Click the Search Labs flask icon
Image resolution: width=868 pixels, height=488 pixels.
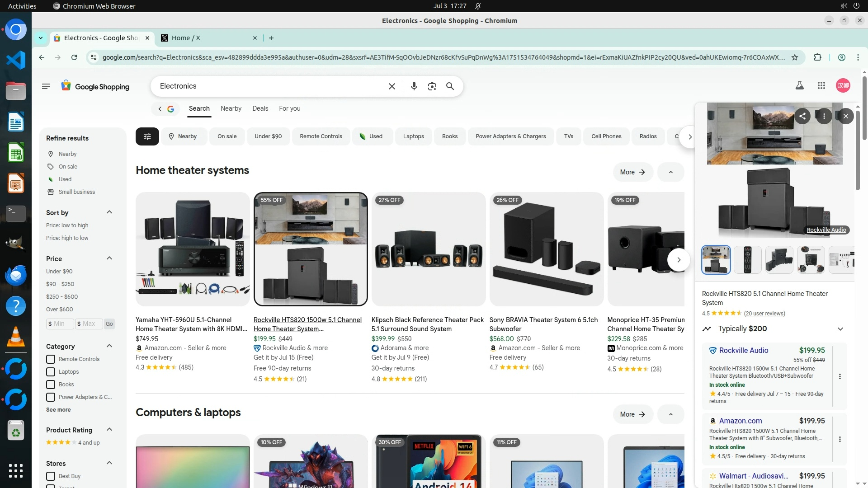click(x=799, y=85)
